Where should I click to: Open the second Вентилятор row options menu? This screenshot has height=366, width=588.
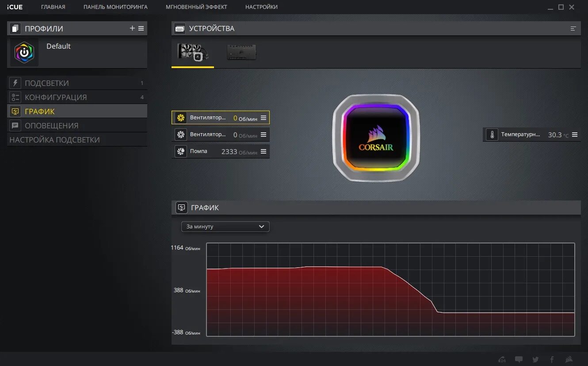[263, 135]
